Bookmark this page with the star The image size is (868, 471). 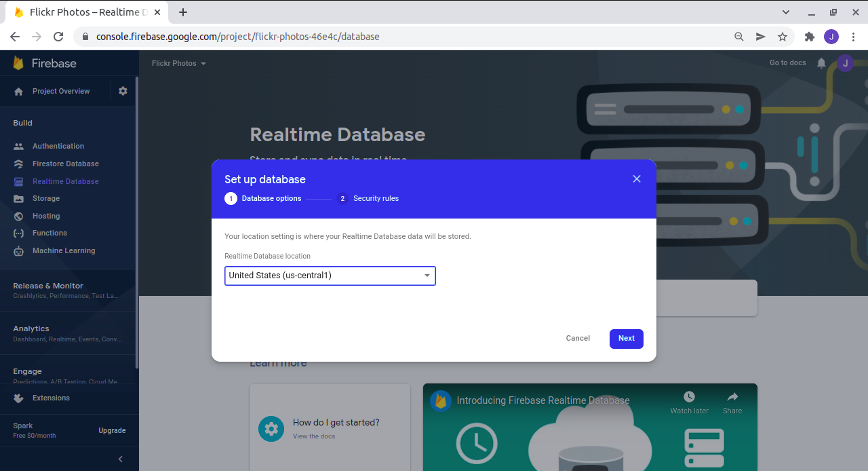[783, 37]
